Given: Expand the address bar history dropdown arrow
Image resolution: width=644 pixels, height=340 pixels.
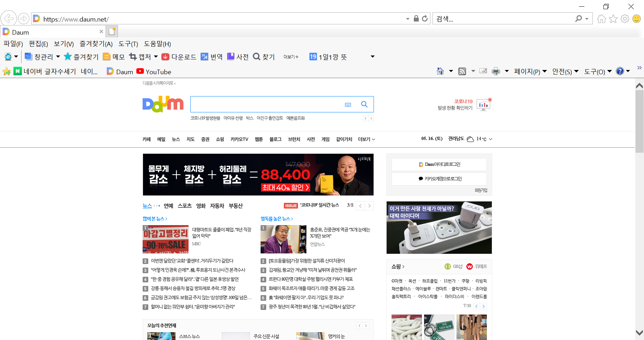Looking at the screenshot, I should click(x=408, y=19).
